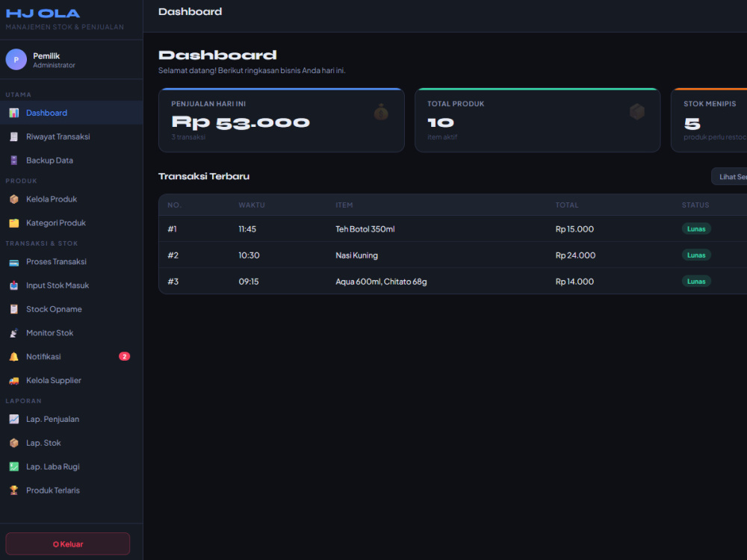747x560 pixels.
Task: Click the money bag icon on sales card
Action: [381, 113]
